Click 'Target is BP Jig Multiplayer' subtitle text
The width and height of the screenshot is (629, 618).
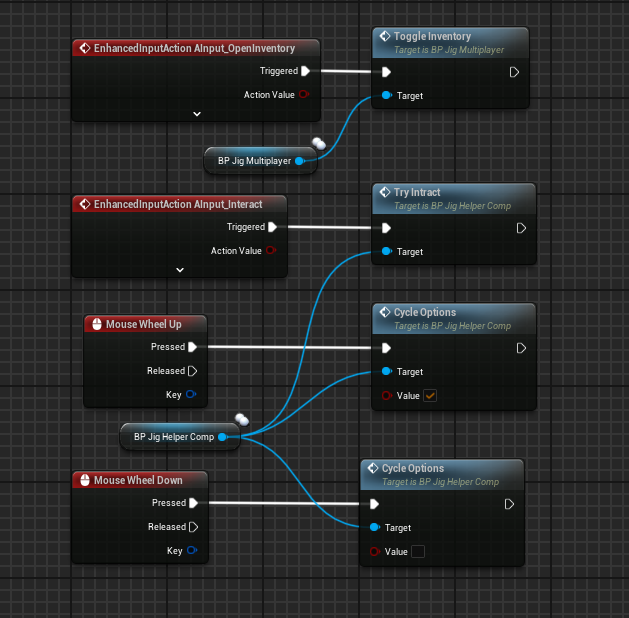[x=449, y=50]
